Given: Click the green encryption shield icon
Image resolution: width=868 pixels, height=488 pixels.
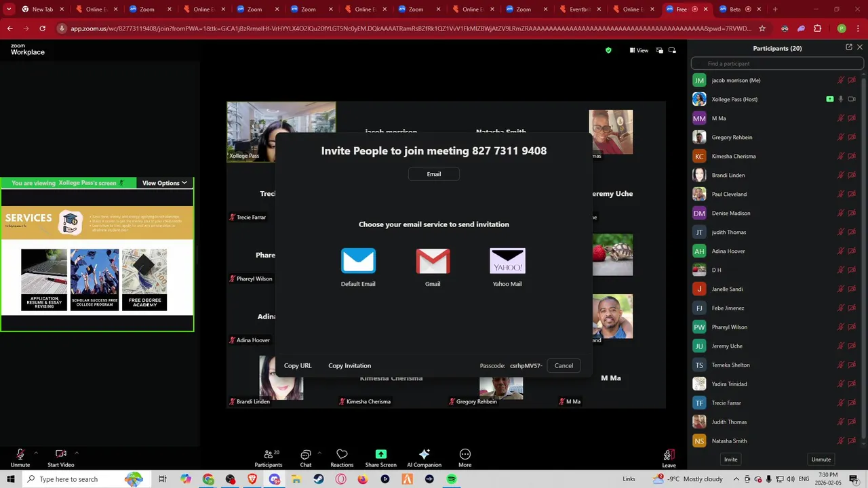Looking at the screenshot, I should (x=608, y=50).
